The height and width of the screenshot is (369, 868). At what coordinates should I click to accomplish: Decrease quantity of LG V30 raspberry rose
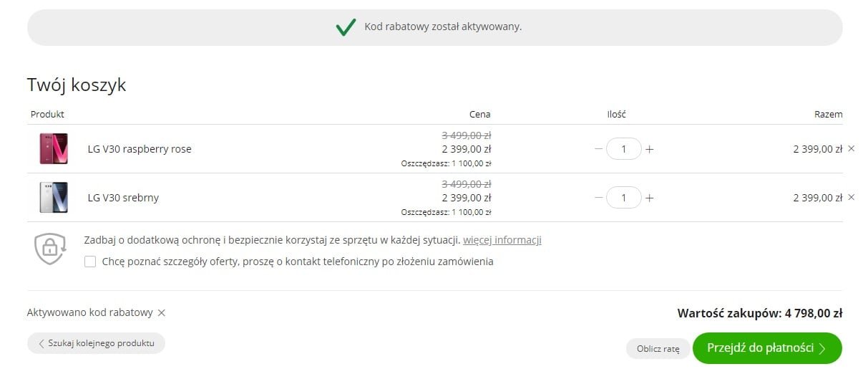(598, 149)
